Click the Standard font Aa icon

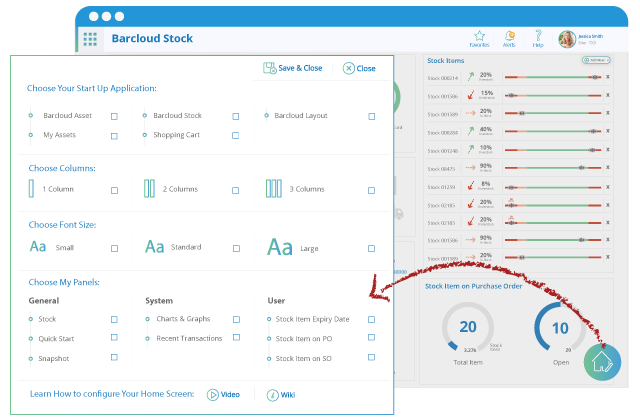(x=155, y=247)
